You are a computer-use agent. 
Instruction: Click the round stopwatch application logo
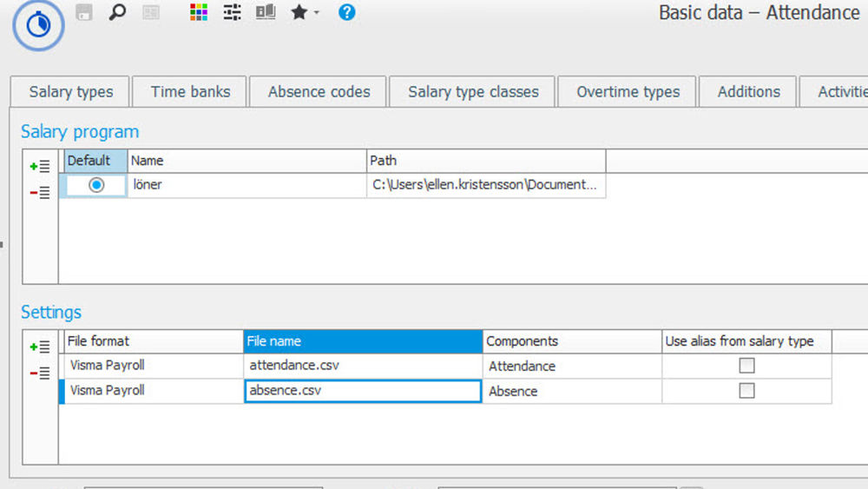point(38,25)
